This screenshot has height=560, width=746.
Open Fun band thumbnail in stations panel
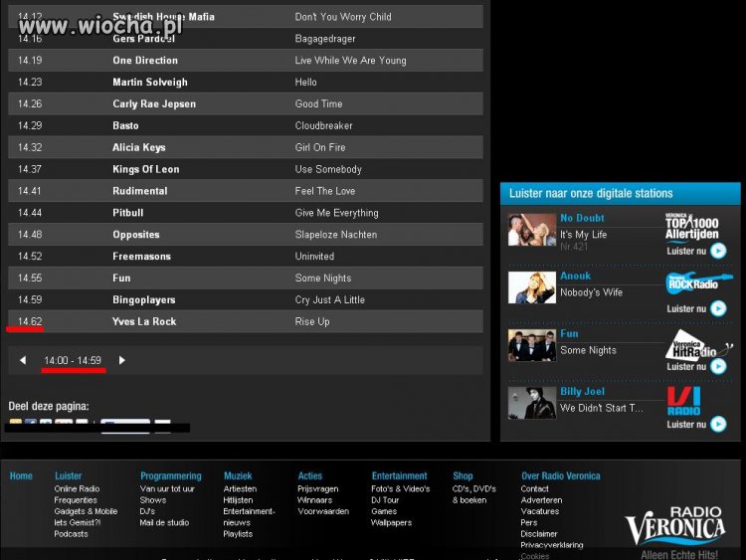pyautogui.click(x=532, y=345)
